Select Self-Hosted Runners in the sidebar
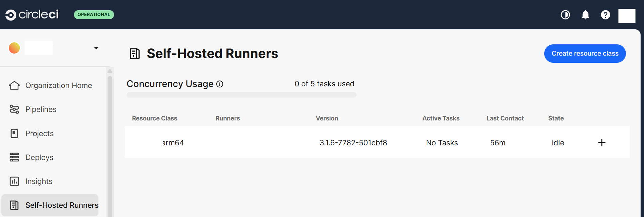Image resolution: width=644 pixels, height=217 pixels. tap(50, 205)
